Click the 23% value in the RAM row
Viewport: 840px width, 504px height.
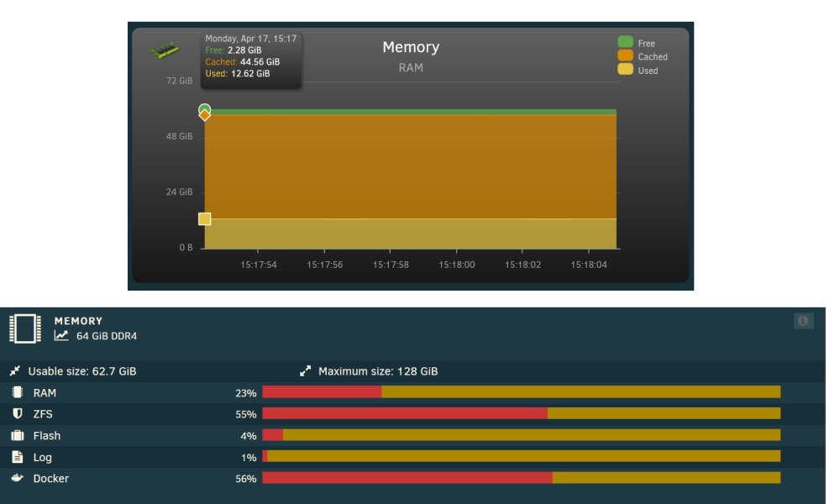tap(246, 393)
